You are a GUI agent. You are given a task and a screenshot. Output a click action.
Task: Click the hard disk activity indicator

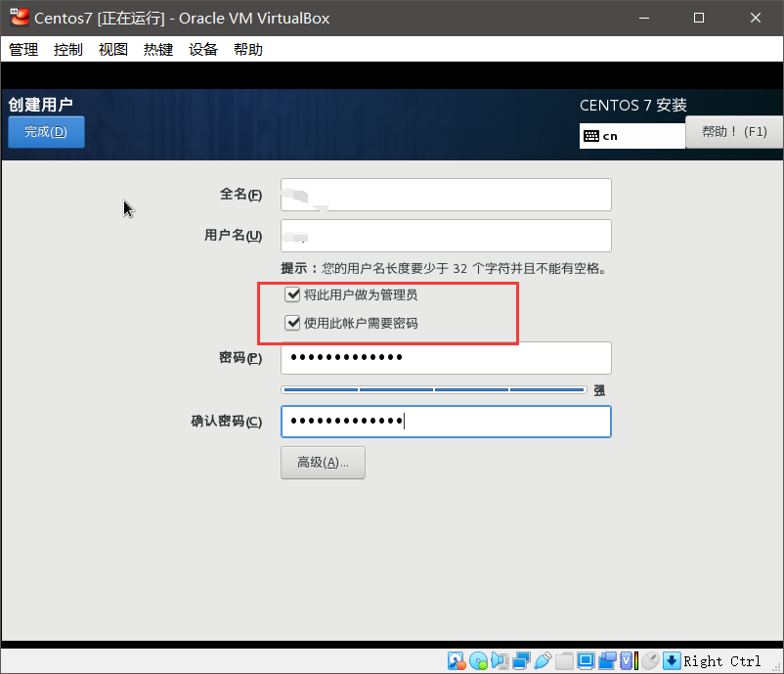coord(457,660)
